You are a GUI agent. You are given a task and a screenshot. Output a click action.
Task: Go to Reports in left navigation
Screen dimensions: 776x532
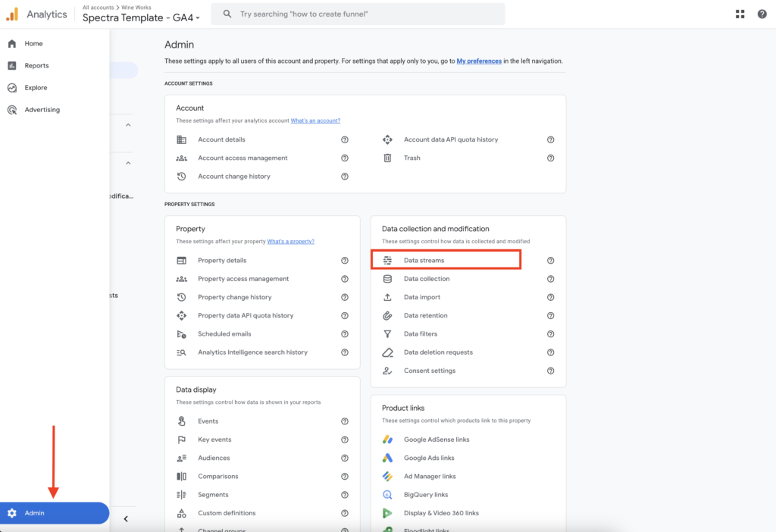point(36,66)
